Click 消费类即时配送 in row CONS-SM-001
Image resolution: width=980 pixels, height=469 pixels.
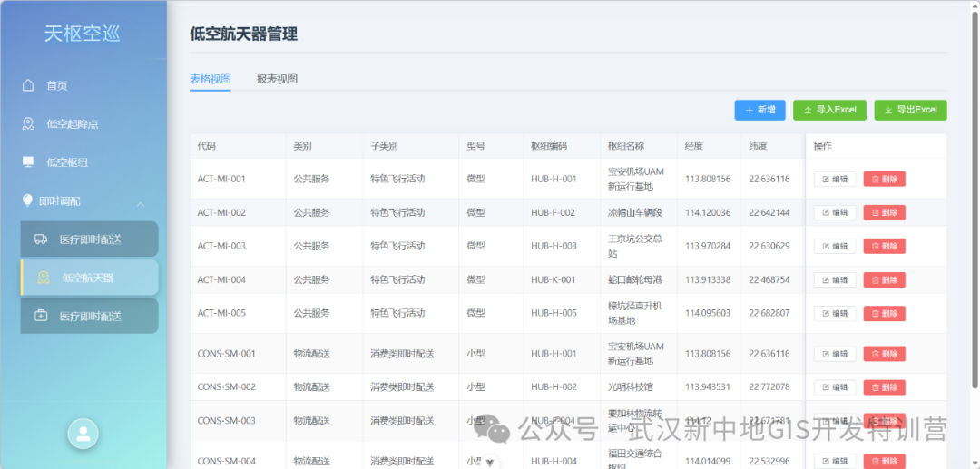coord(402,354)
